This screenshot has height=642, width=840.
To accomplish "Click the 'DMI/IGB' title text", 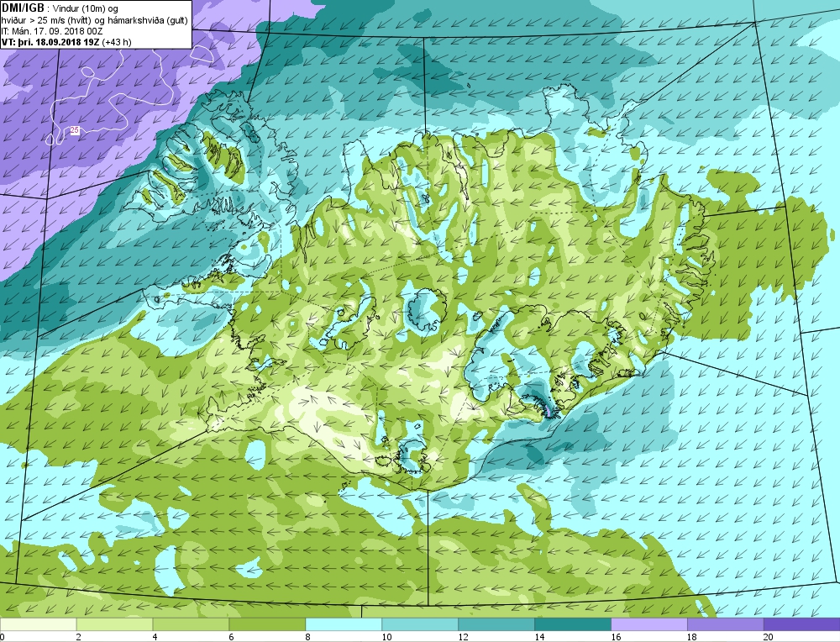I will tap(23, 8).
